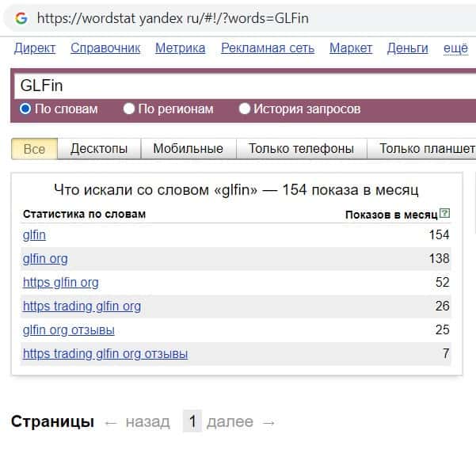
Task: Go to «Рекламная сеть» link
Action: pos(268,48)
